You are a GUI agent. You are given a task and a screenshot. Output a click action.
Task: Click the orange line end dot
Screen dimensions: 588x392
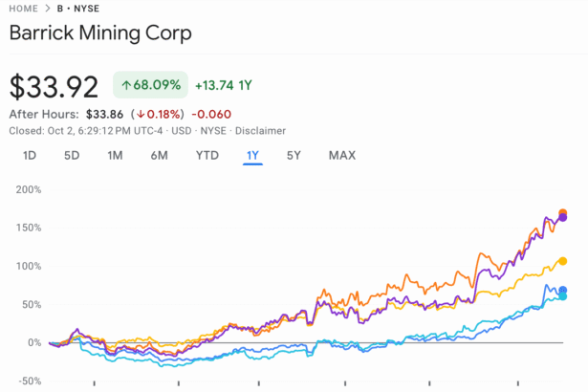click(563, 212)
